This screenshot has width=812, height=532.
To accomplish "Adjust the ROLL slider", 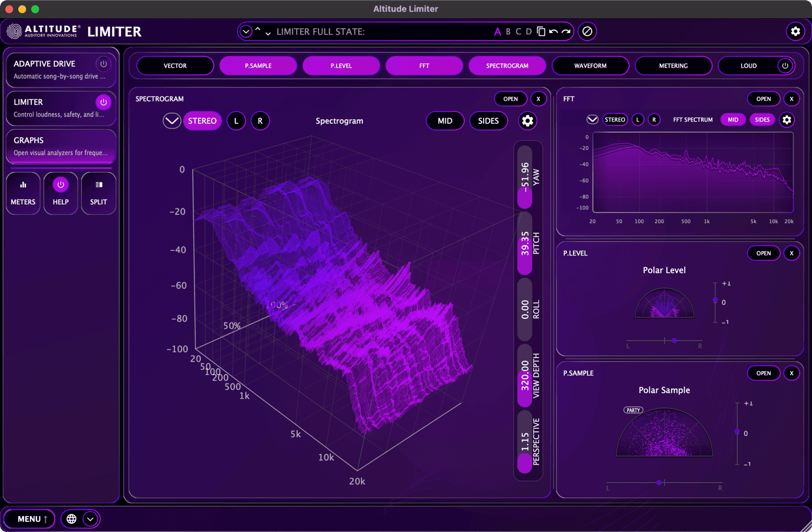I will pyautogui.click(x=525, y=309).
